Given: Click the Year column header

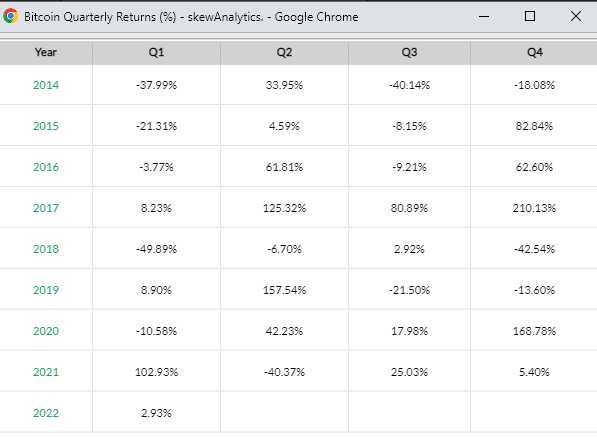Looking at the screenshot, I should tap(46, 52).
